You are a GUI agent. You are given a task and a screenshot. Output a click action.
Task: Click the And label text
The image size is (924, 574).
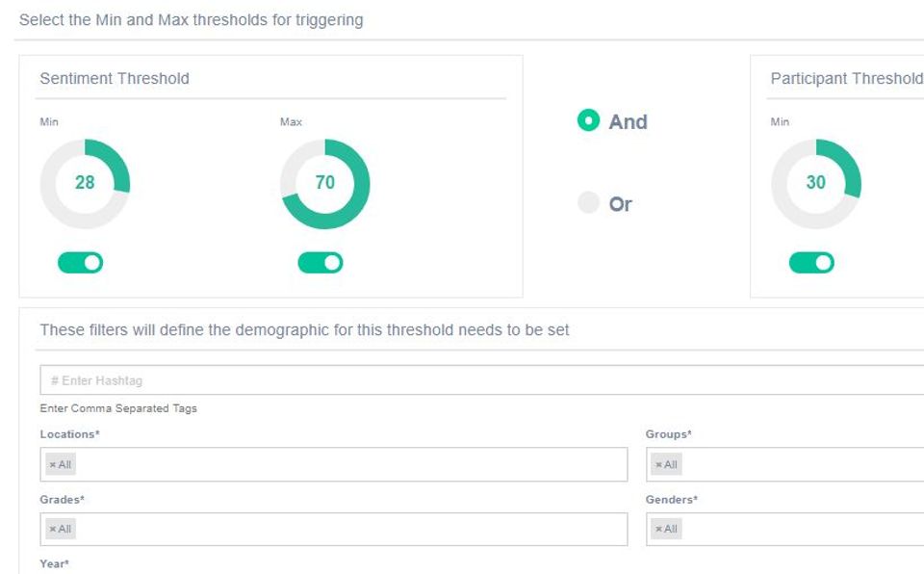[x=629, y=121]
